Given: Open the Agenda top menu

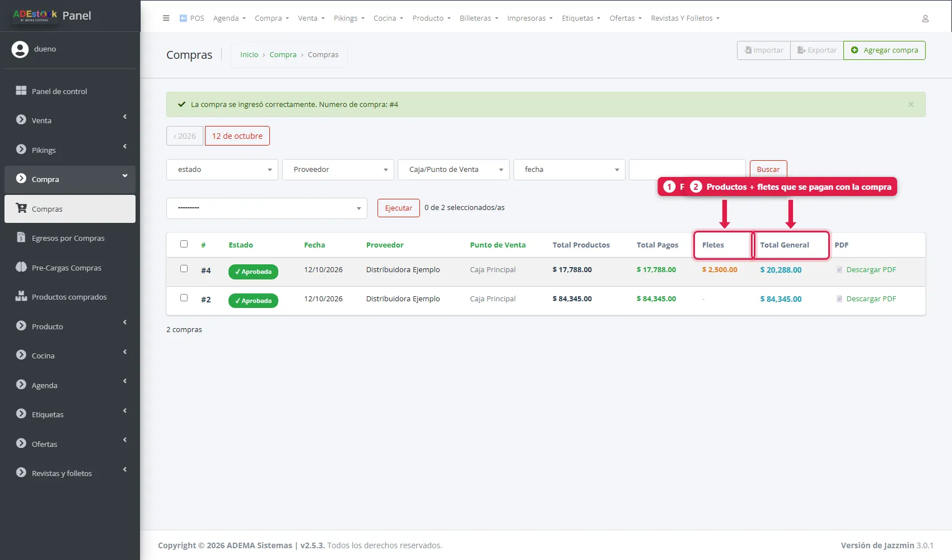Looking at the screenshot, I should 229,18.
